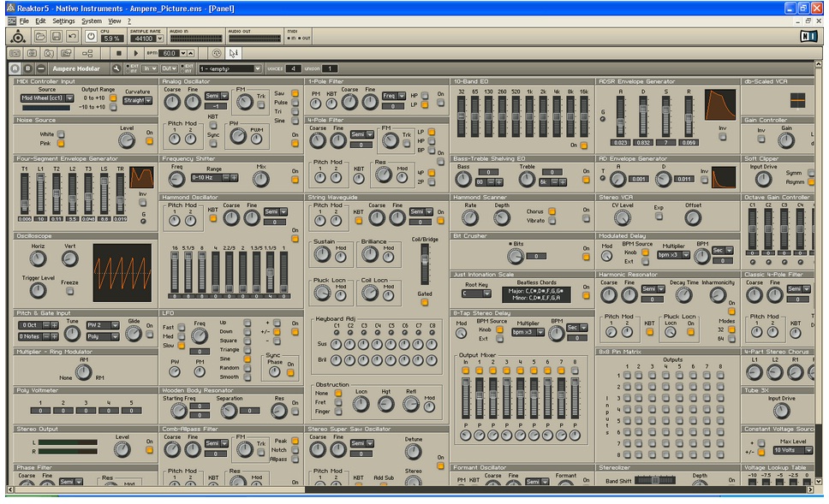Viewport: 829px width, 504px height.
Task: Open Modulated Delay bpm x3 multiplier dropdown
Action: coord(673,255)
